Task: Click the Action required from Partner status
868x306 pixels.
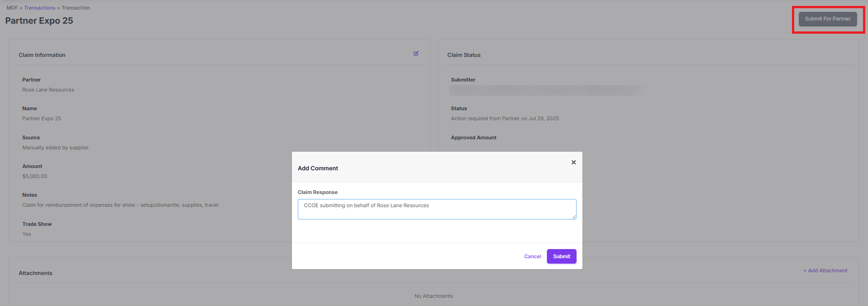Action: (505, 118)
